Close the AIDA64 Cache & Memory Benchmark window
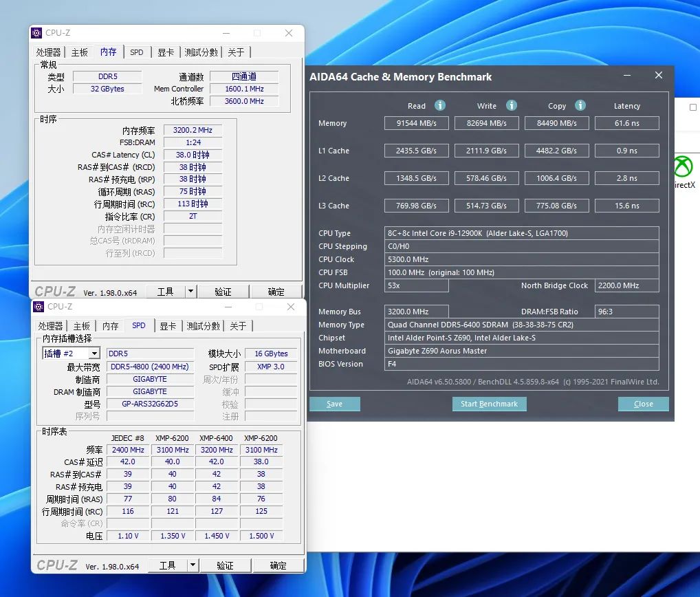The image size is (700, 597). point(659,76)
